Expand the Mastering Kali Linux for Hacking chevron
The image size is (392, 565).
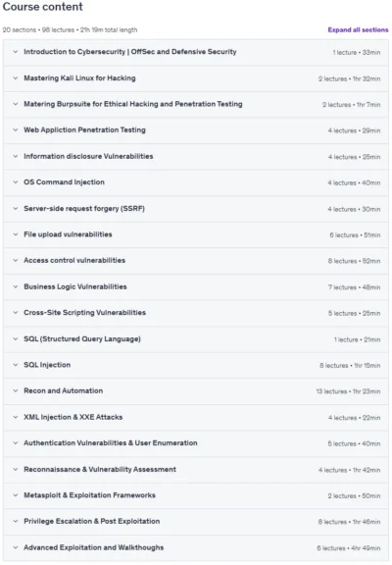point(16,78)
